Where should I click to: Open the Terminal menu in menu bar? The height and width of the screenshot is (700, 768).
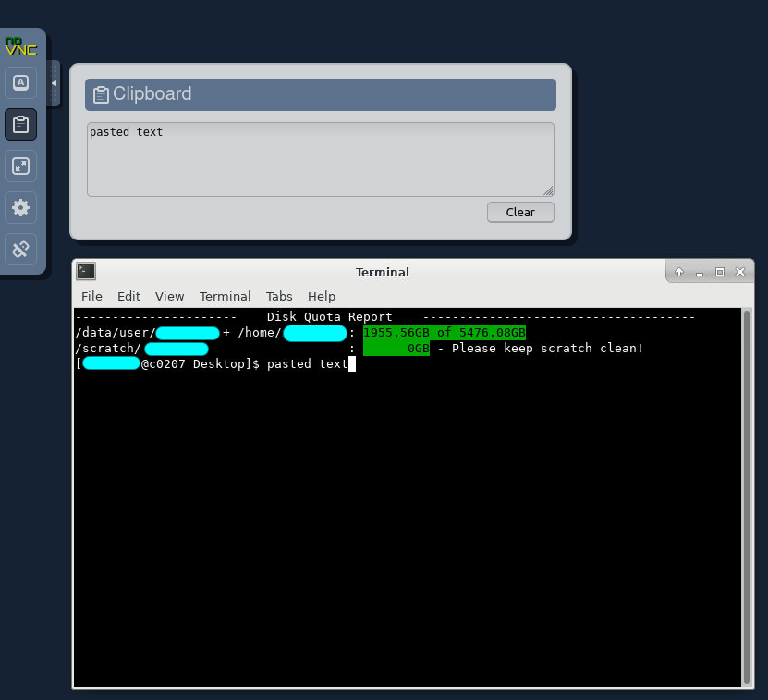[225, 296]
